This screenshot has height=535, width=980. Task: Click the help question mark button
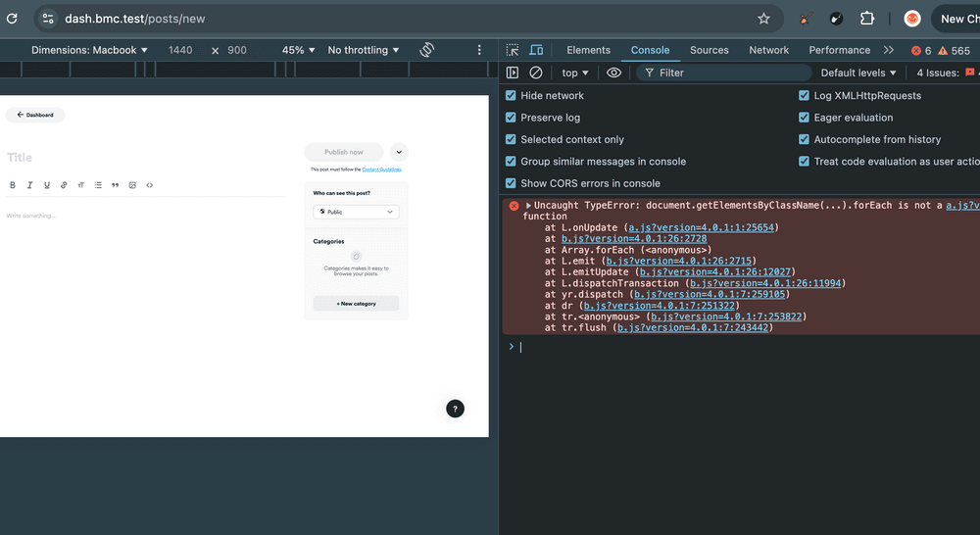tap(455, 409)
